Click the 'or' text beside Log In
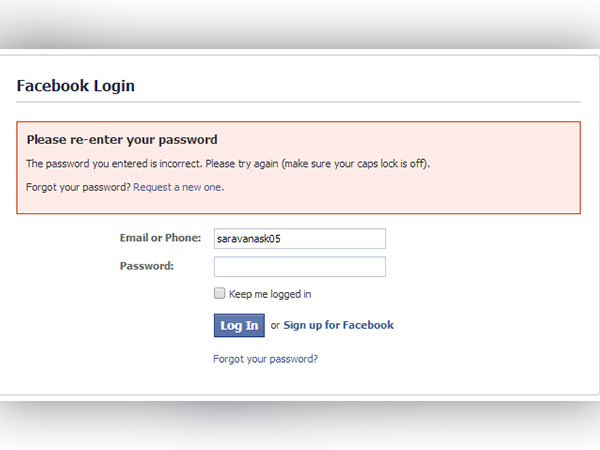Screen dimensions: 600x450 click(x=275, y=325)
